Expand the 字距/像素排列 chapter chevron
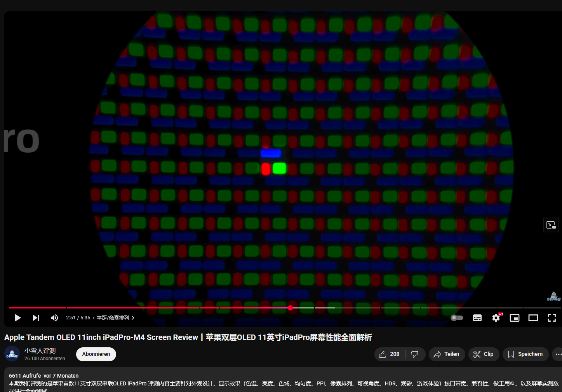Image resolution: width=562 pixels, height=392 pixels. [x=132, y=317]
